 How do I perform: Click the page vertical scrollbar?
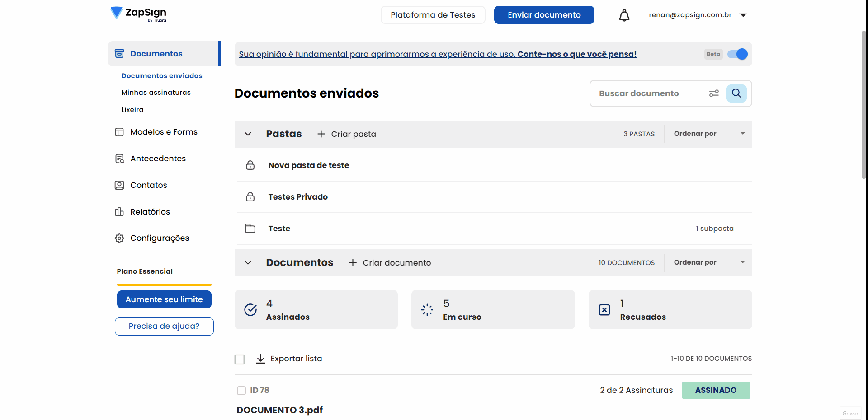863,105
